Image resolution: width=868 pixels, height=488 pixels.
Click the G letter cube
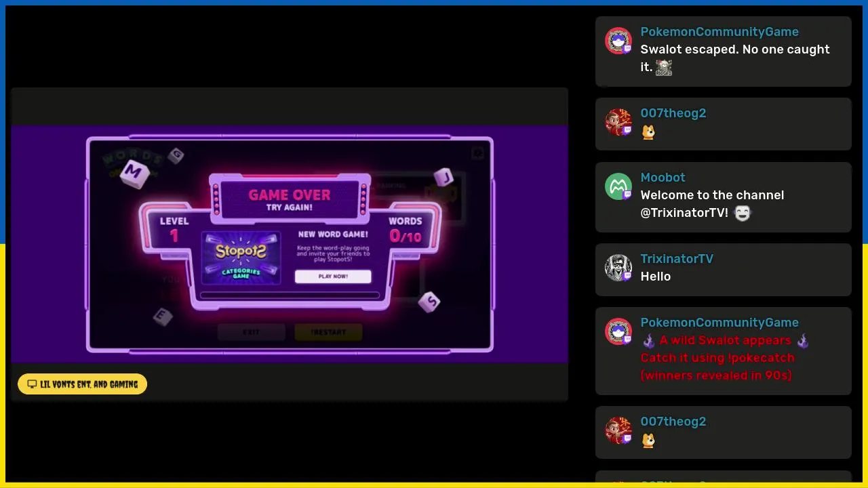coord(176,155)
